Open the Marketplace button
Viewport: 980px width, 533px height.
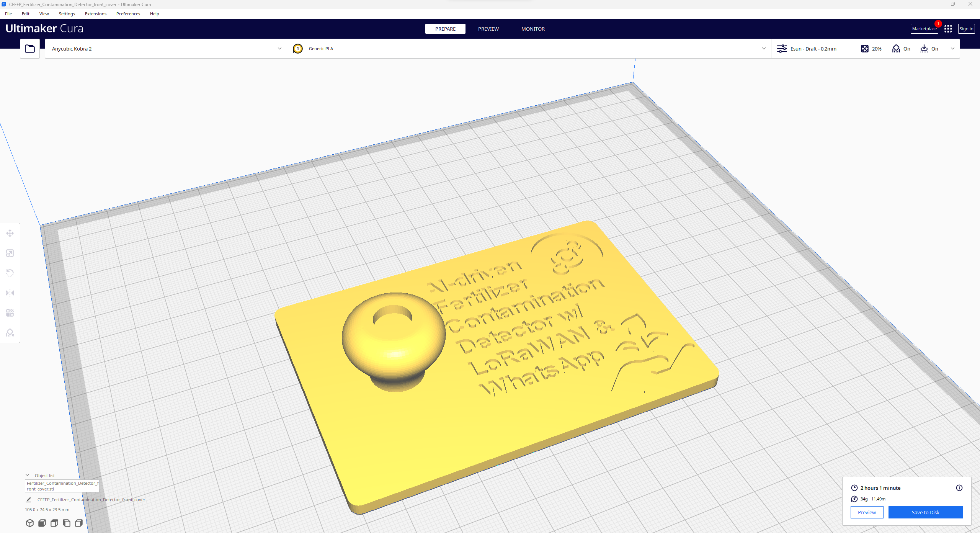tap(924, 29)
